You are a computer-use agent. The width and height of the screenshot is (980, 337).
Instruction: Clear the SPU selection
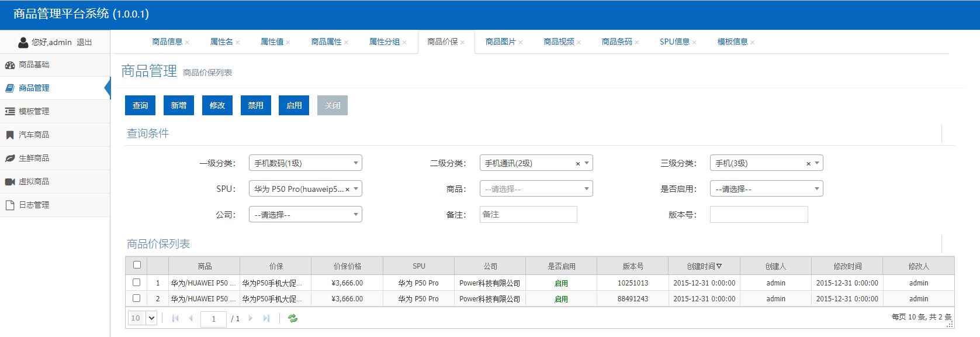click(x=347, y=190)
